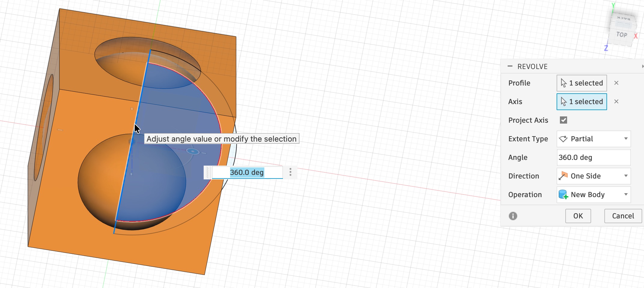644x288 pixels.
Task: Grab the floating angle field's drag handle
Action: pos(208,172)
